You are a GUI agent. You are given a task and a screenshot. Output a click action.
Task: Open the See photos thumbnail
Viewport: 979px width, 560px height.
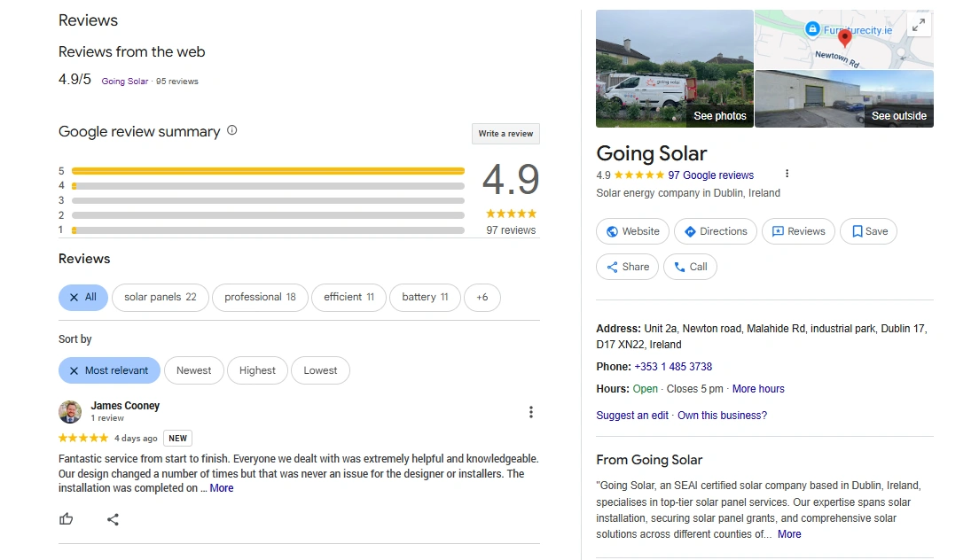tap(675, 69)
